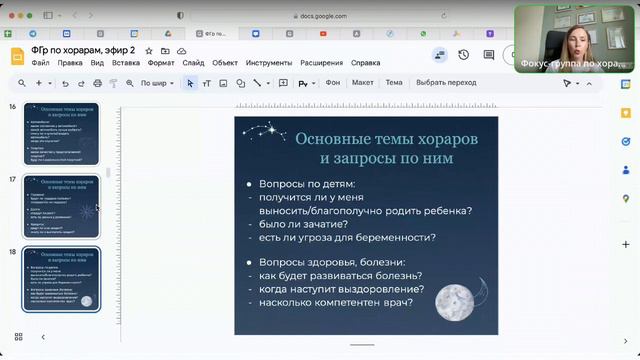The image size is (640, 360).
Task: Open the Формат menu
Action: [161, 63]
